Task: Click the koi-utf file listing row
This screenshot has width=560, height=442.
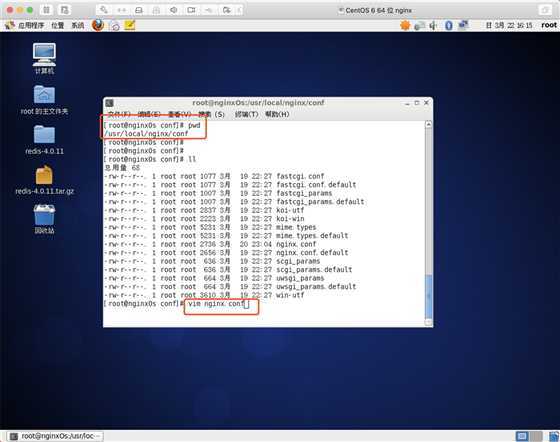Action: coord(204,210)
